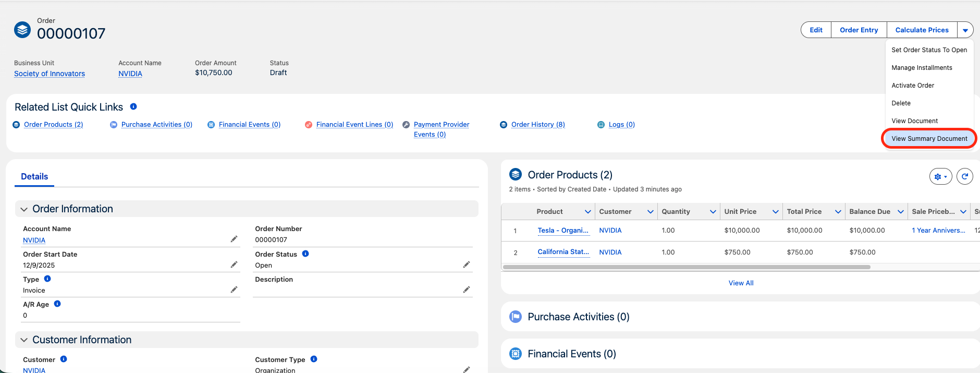Edit Order Start Date with its pencil icon
980x373 pixels.
point(234,264)
